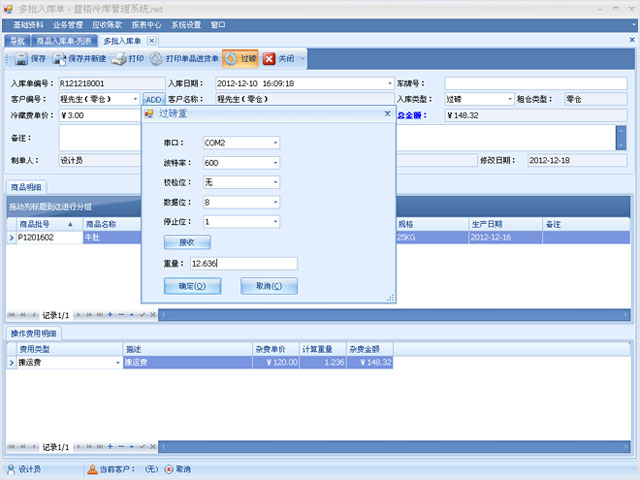Click the 重量 weight input field
This screenshot has width=640, height=480.
pos(244,264)
